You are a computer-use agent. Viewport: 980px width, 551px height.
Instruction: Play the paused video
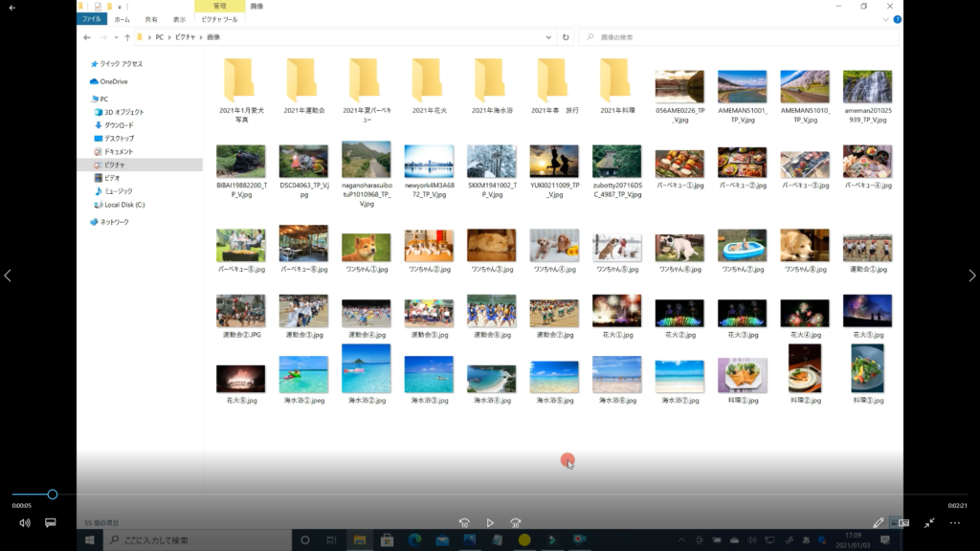pyautogui.click(x=490, y=523)
